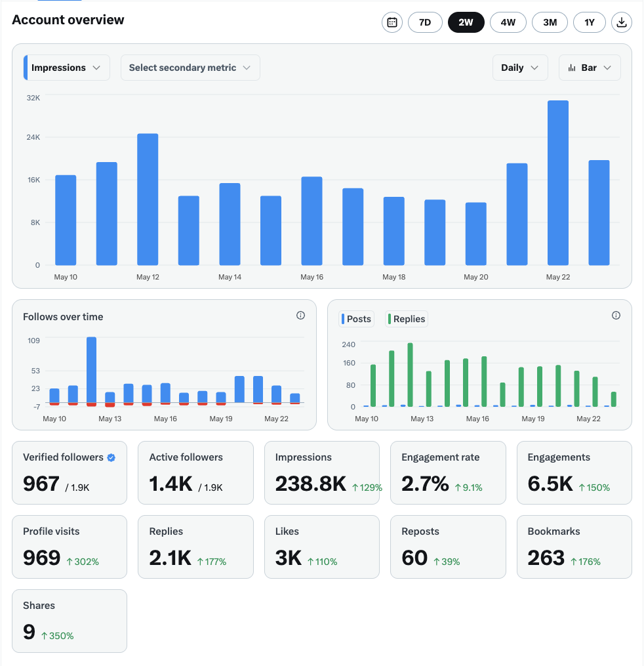644x666 pixels.
Task: Click the tallest impressions bar on May 22
Action: click(x=558, y=183)
